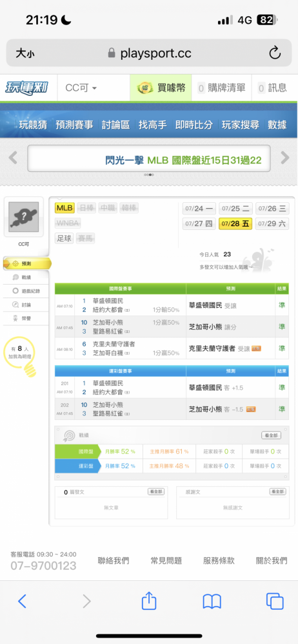298x644 pixels.
Task: Choose date 07/28 五
Action: click(x=235, y=224)
